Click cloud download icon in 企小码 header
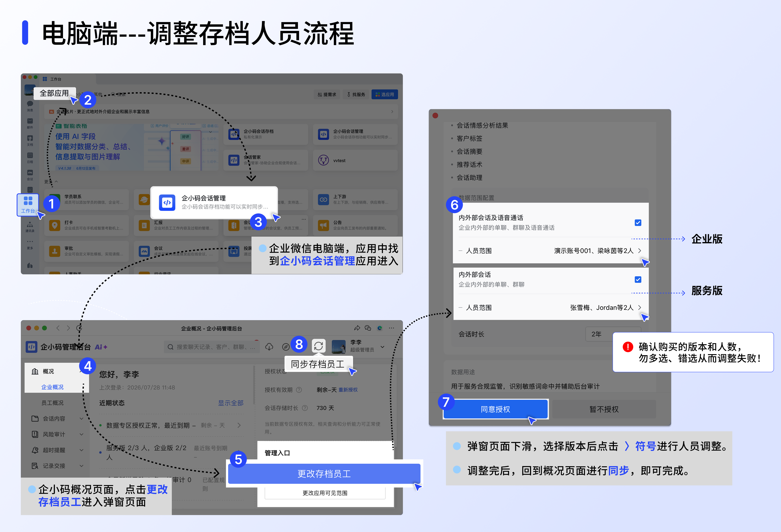The image size is (781, 532). tap(269, 347)
